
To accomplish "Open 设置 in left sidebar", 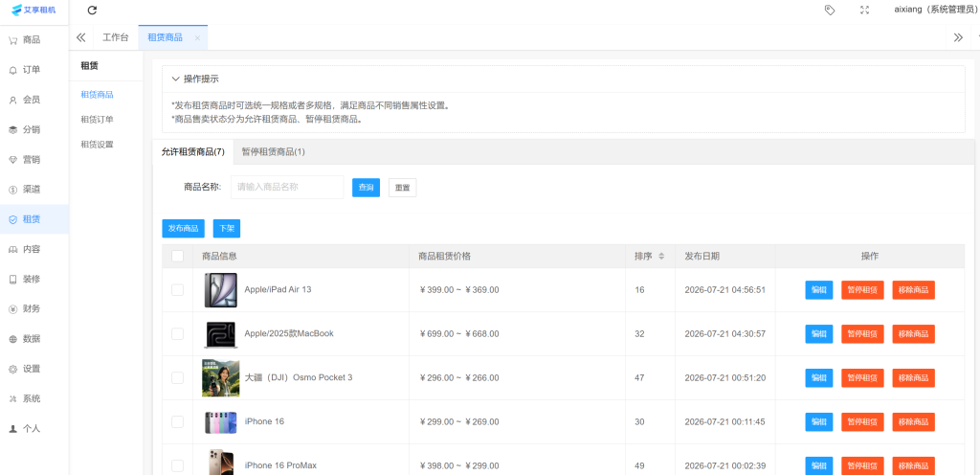I will (x=34, y=369).
